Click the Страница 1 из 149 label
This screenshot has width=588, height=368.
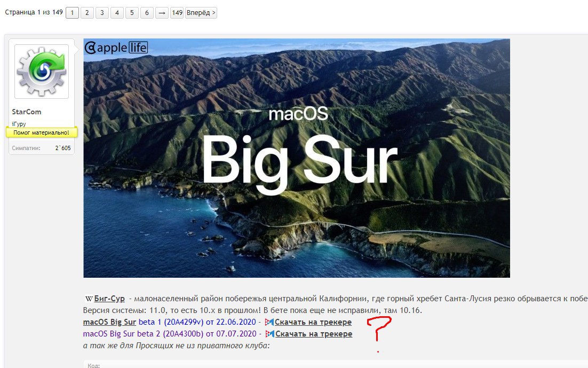click(x=34, y=12)
